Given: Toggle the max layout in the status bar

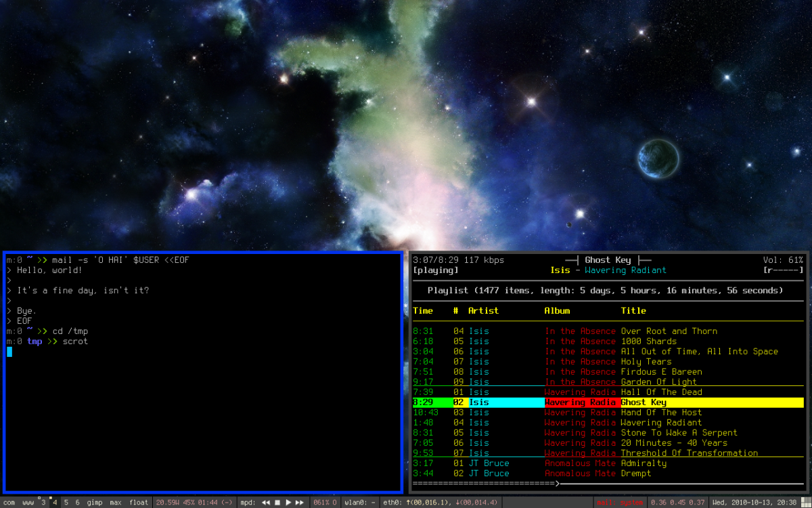Looking at the screenshot, I should 116,503.
